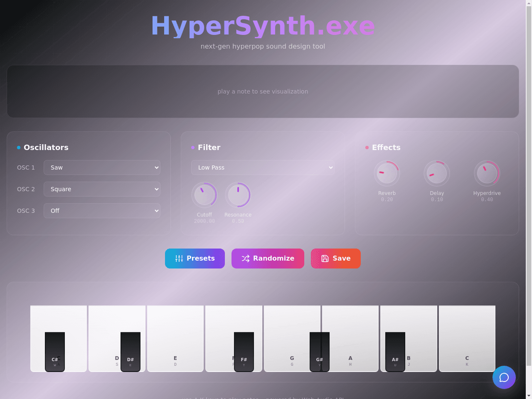Click the sliders icon on Presets
Screen dimensions: 532x399
tap(179, 259)
